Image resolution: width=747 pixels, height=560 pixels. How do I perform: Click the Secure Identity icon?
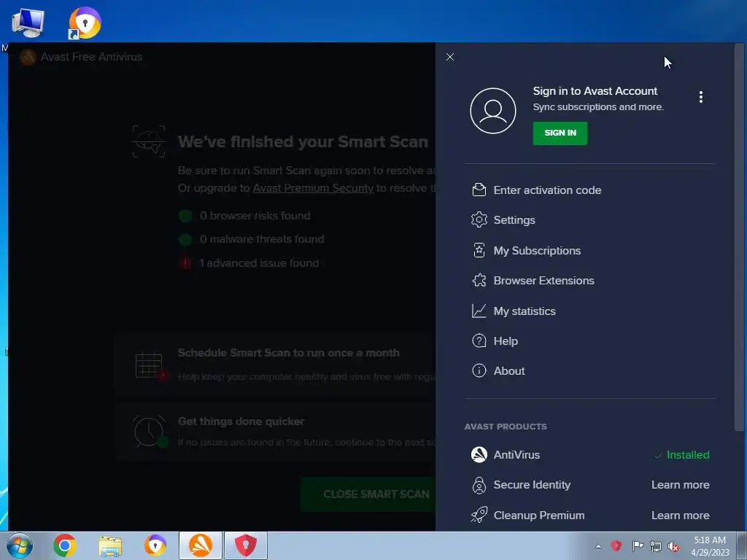(479, 485)
